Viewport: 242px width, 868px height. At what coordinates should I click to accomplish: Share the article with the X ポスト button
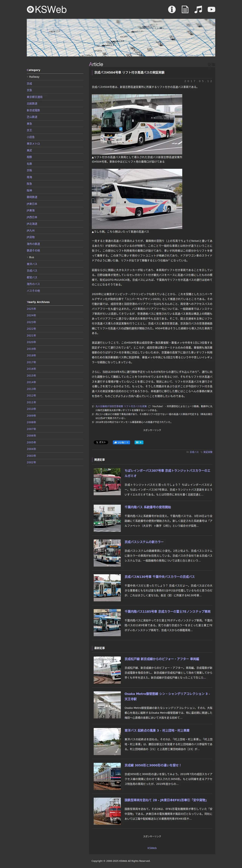(101, 442)
